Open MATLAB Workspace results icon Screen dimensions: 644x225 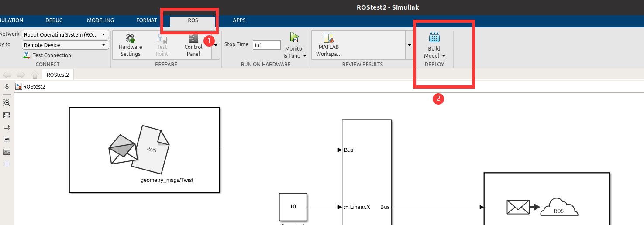(x=329, y=38)
